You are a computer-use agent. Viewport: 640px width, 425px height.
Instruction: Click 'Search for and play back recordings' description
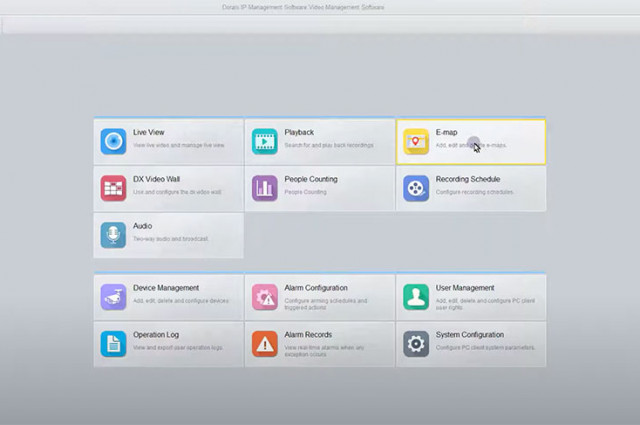click(x=329, y=145)
